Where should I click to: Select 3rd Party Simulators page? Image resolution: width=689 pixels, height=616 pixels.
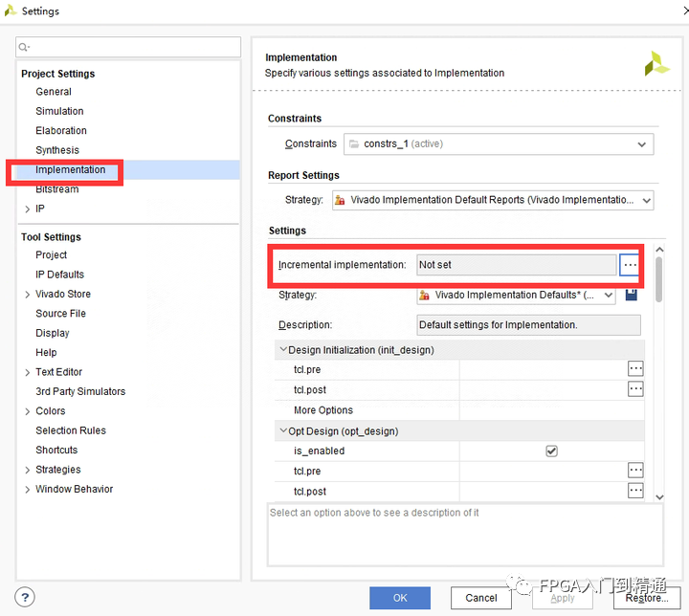80,391
